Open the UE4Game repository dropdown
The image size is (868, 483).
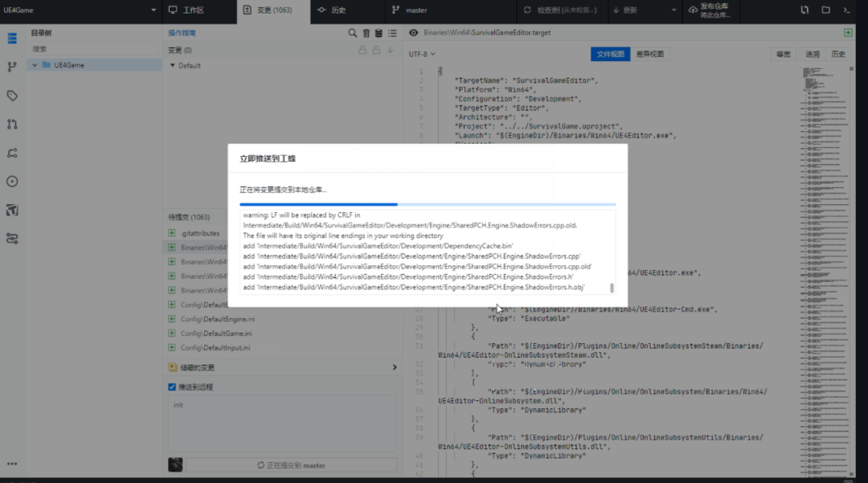coord(80,10)
